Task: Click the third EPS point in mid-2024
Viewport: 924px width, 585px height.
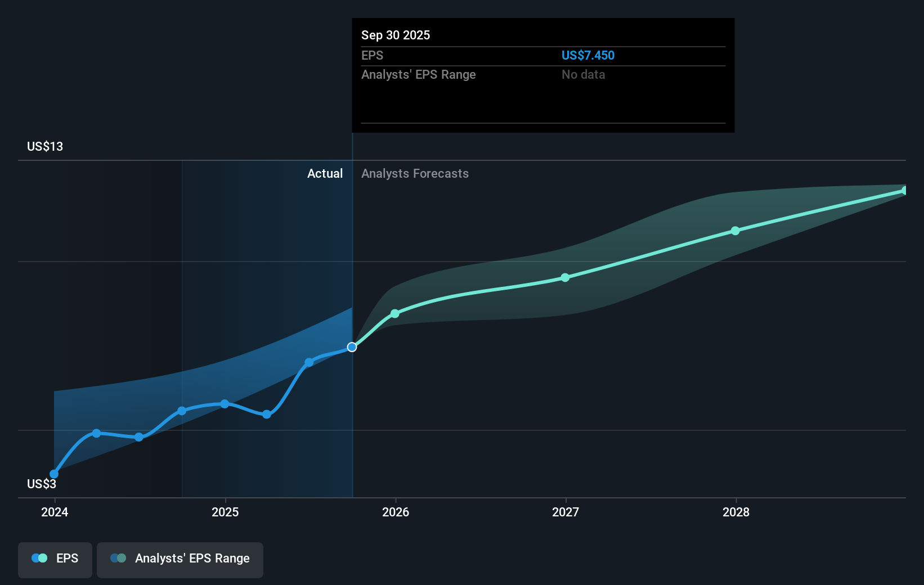Action: (x=139, y=437)
